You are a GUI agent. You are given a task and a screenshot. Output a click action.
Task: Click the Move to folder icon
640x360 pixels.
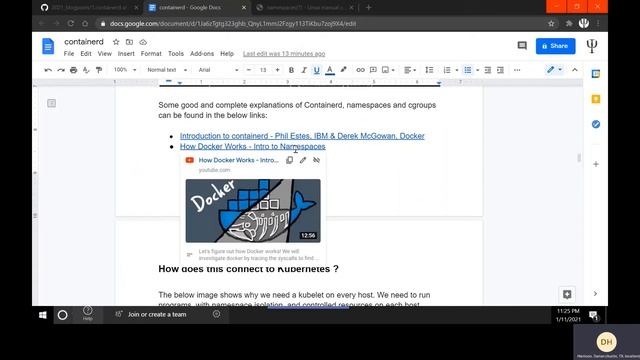[x=129, y=42]
